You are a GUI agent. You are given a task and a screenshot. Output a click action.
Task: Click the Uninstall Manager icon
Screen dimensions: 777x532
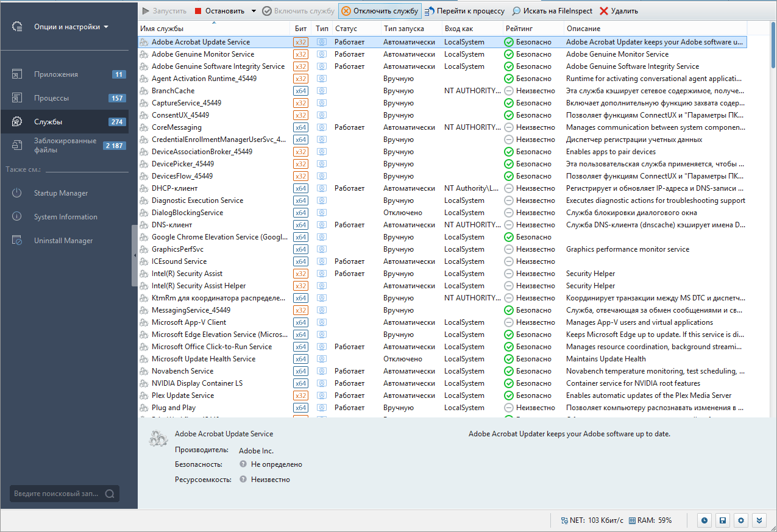click(x=17, y=241)
